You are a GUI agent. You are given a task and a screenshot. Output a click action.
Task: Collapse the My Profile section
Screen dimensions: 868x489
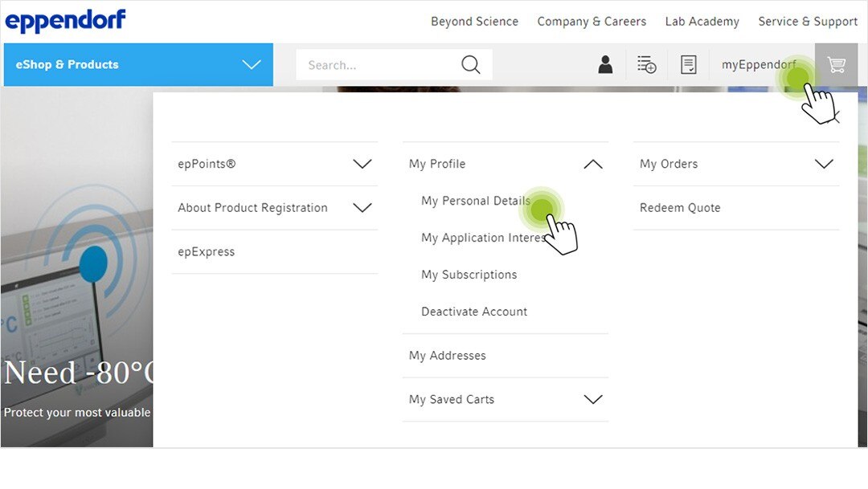pos(593,164)
